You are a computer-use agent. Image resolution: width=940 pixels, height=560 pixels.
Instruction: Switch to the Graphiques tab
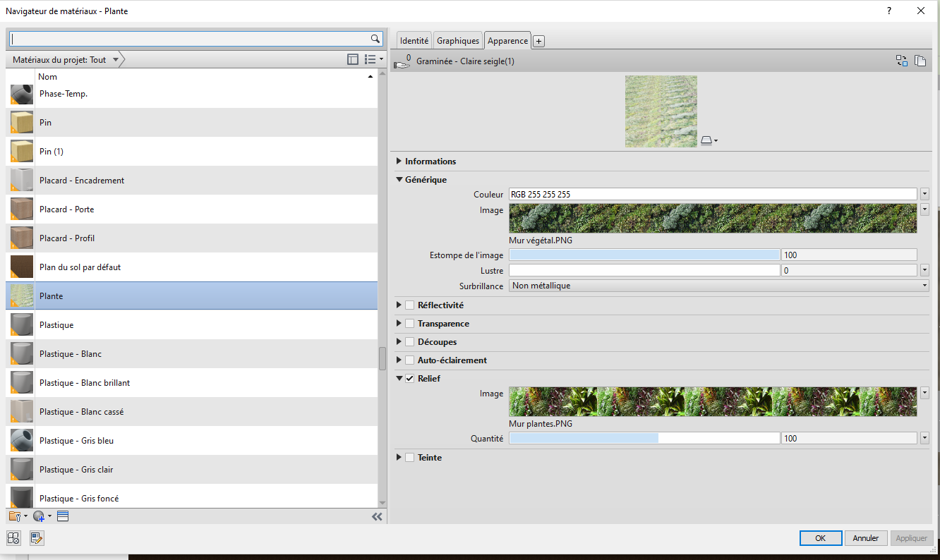point(457,40)
